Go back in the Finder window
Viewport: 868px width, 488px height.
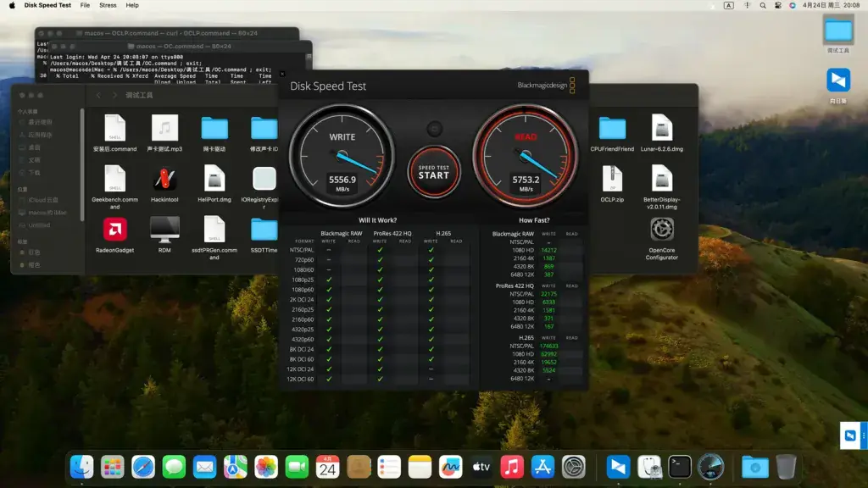[98, 95]
